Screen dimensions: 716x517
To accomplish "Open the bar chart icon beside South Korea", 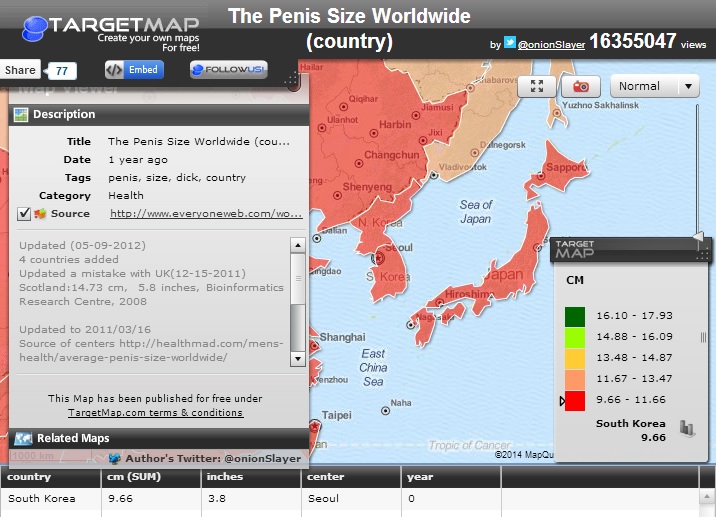I will point(687,428).
